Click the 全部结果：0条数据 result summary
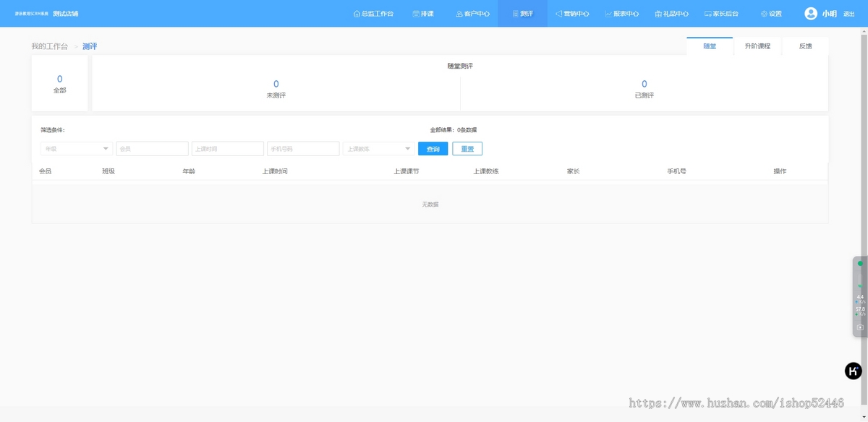This screenshot has width=868, height=422. pos(453,130)
